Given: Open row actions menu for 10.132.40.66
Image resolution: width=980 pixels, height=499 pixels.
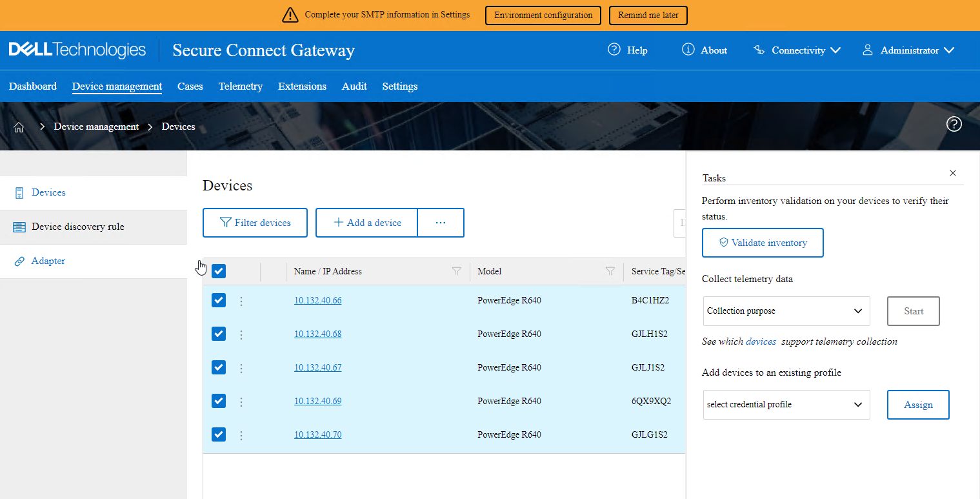Looking at the screenshot, I should [241, 301].
